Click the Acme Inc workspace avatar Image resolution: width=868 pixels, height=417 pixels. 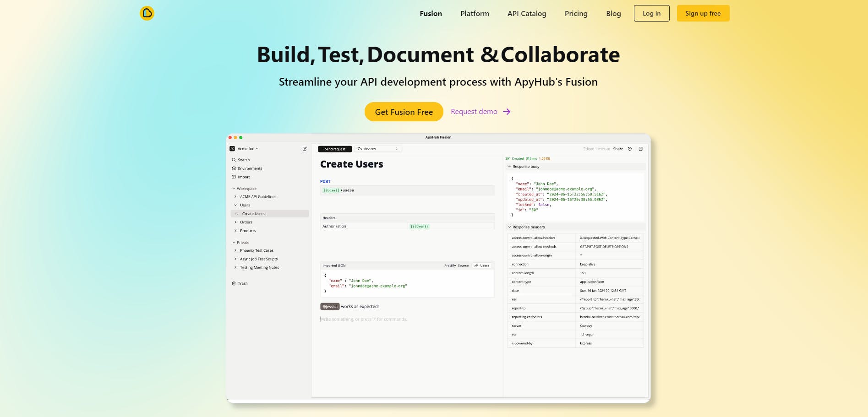(x=232, y=149)
